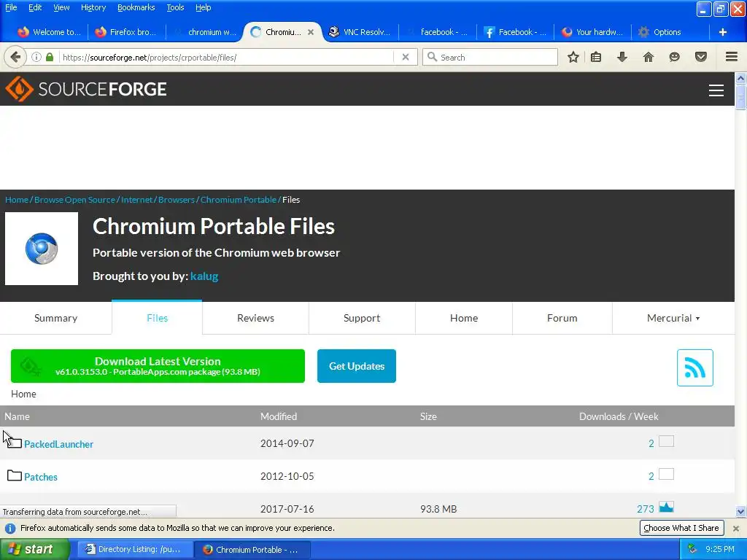747x560 pixels.
Task: Switch to the Options tab
Action: [x=667, y=32]
